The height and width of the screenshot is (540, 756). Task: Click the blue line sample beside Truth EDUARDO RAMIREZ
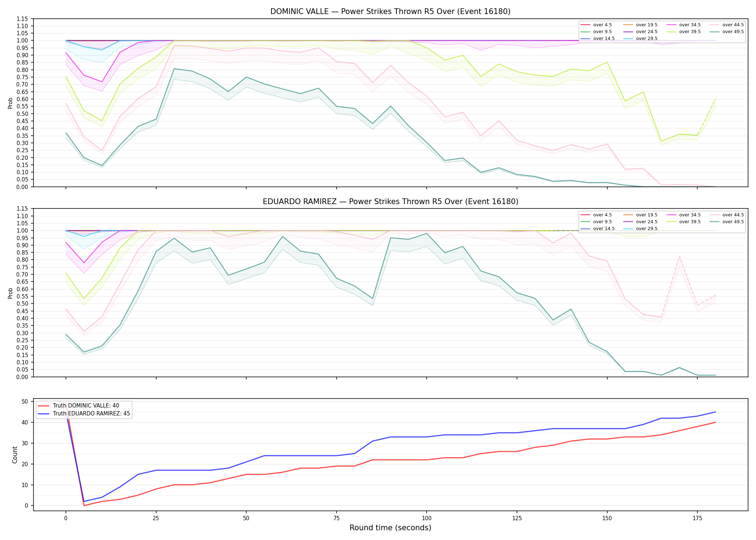tap(44, 414)
